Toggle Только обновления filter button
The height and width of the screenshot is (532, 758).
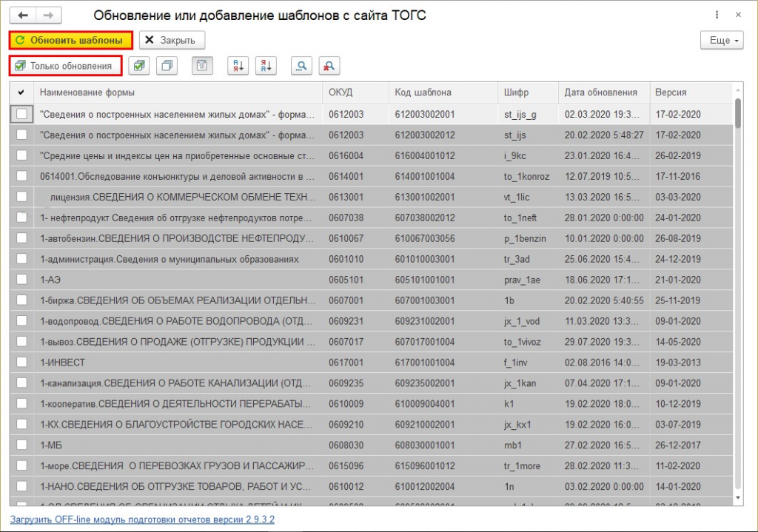[65, 66]
